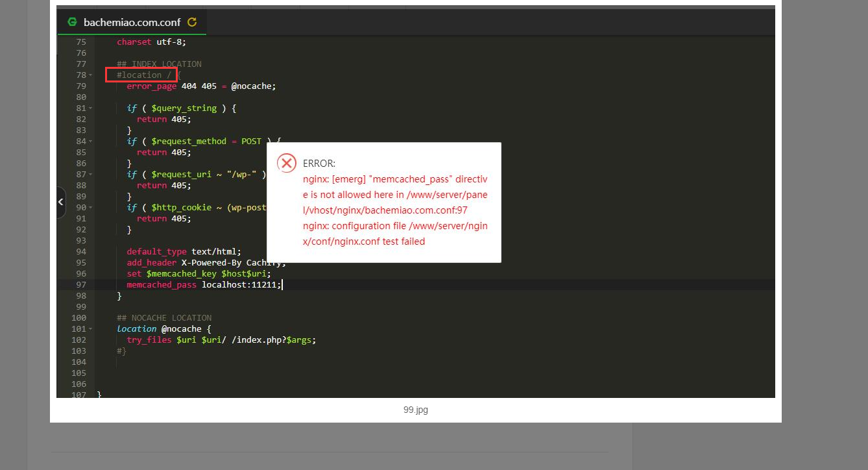Click the 'add_header X-Powered-By' line
The width and height of the screenshot is (868, 470).
(206, 263)
